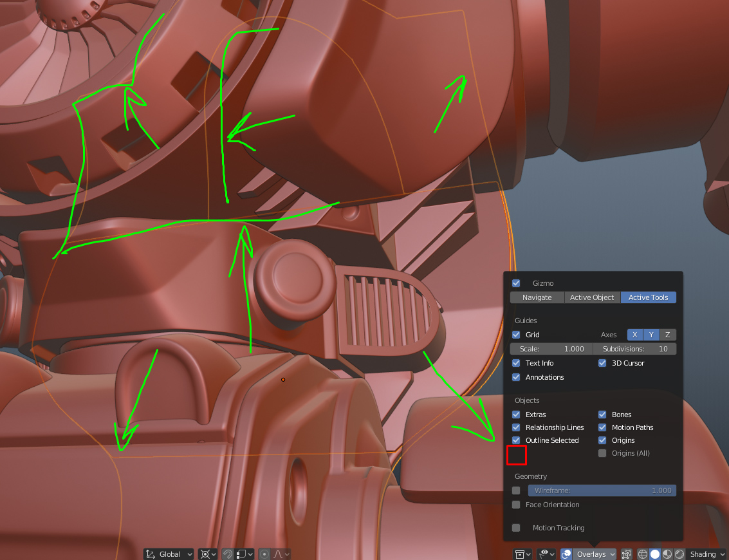Switch to rendered shading sphere icon
This screenshot has height=560, width=729.
coord(679,554)
